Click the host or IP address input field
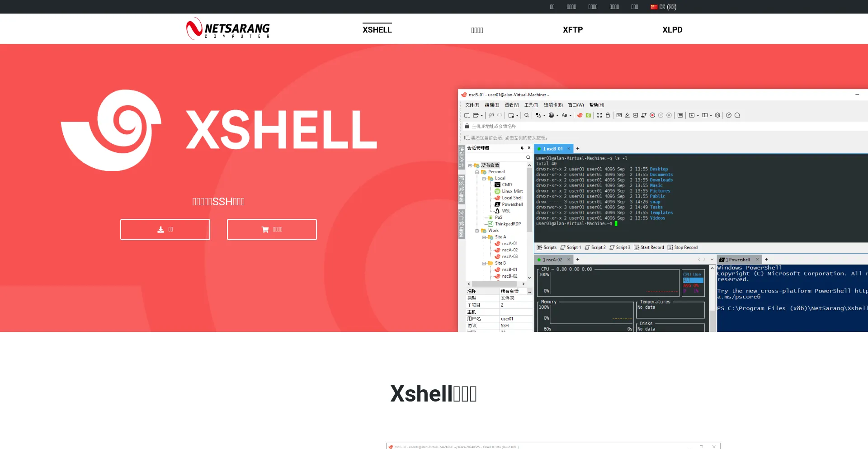Screen dimensions: 868x449 (665, 127)
